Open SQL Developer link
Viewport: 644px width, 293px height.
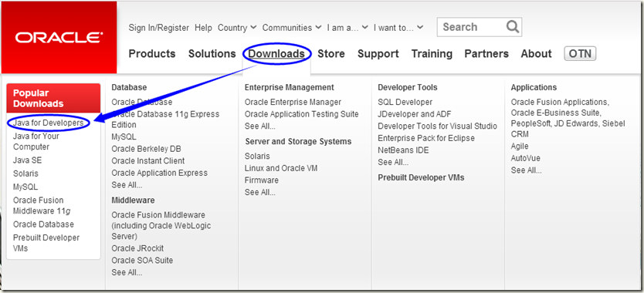click(405, 102)
